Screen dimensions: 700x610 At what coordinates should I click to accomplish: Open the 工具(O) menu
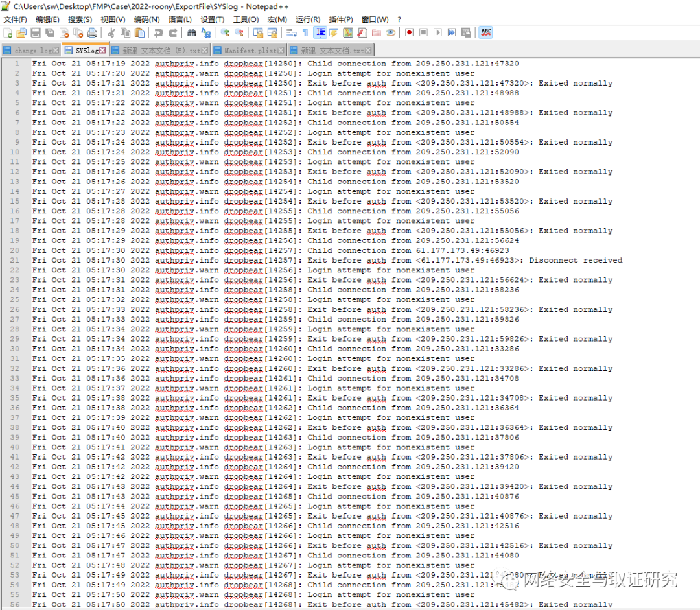[246, 19]
